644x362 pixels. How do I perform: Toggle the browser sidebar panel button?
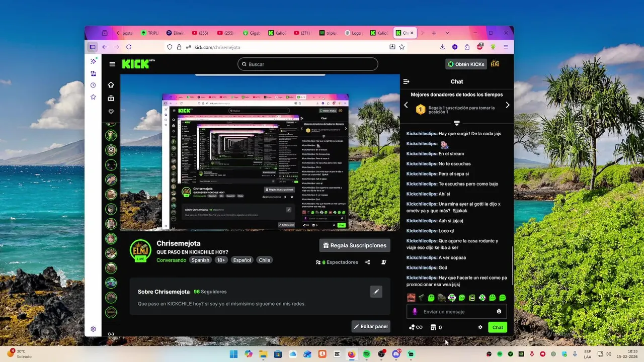pyautogui.click(x=93, y=47)
